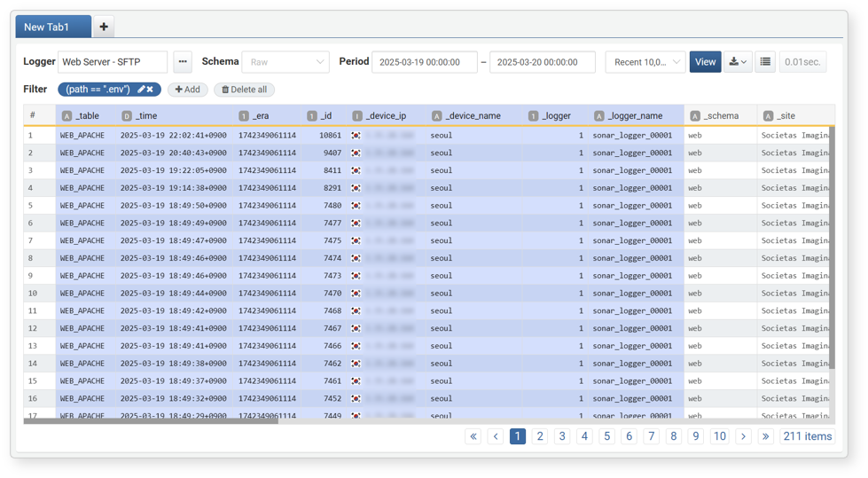Select time cell 2025-03-19 19:14:38+0900
Image resolution: width=868 pixels, height=478 pixels.
173,188
